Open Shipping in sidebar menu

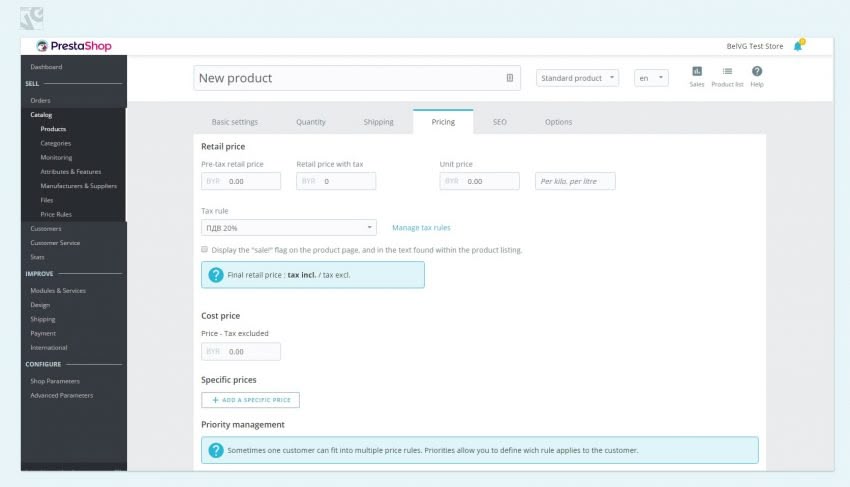click(43, 319)
